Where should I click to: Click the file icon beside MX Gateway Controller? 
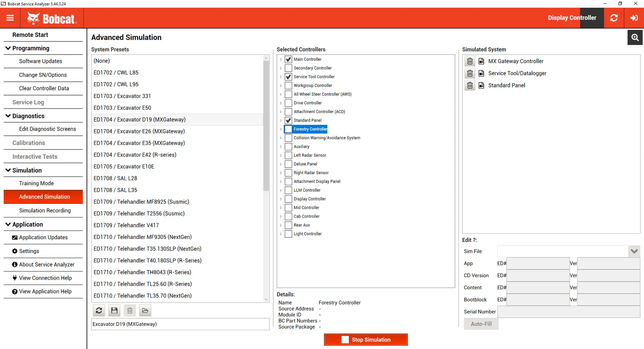[x=481, y=61]
